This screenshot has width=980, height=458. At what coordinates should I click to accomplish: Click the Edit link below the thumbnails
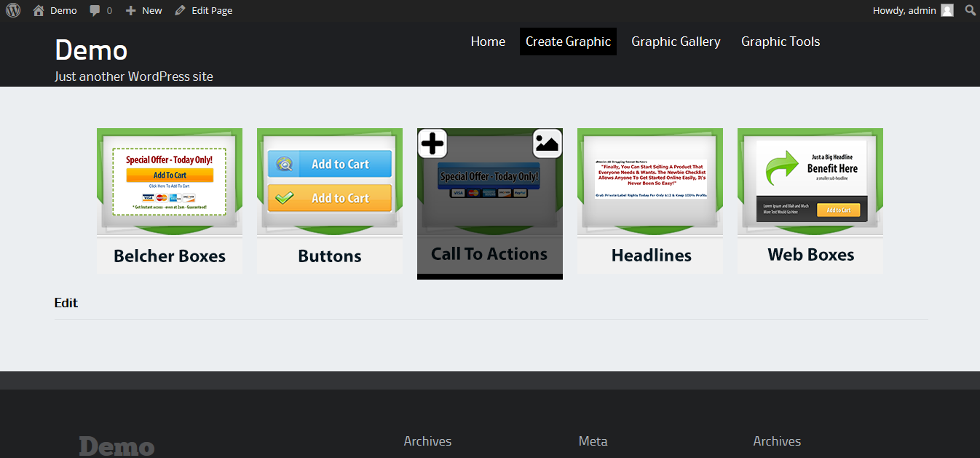(66, 303)
